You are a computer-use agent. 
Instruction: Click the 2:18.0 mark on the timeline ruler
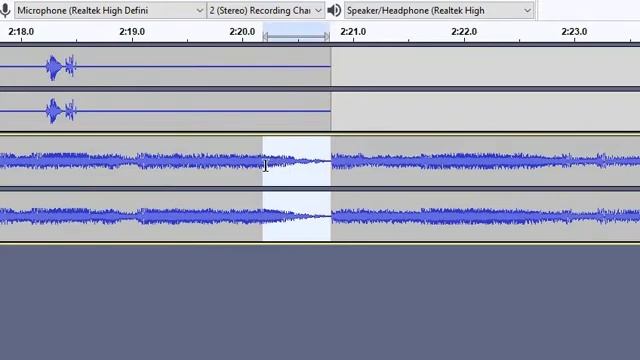[x=21, y=31]
